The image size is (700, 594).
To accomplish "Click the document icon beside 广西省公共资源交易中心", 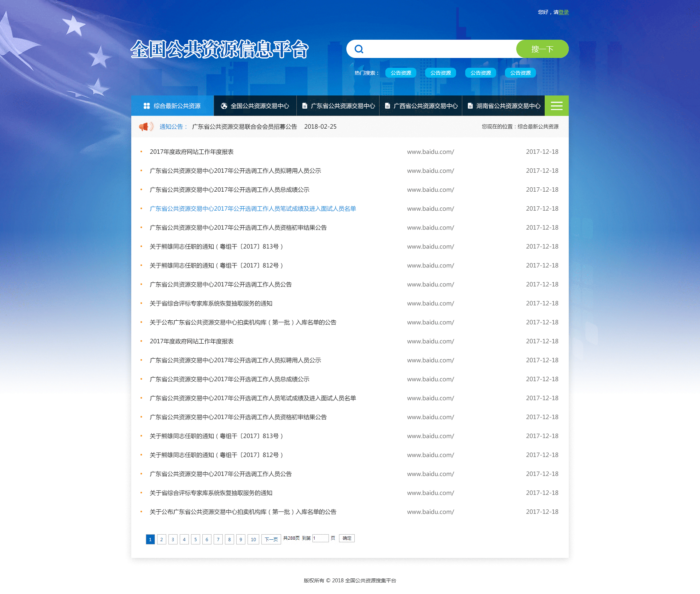I will (388, 106).
